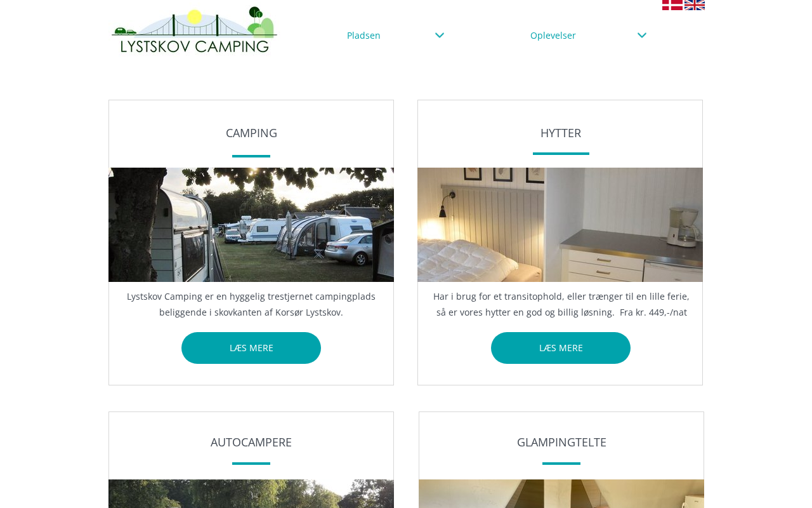Click the teal underline beneath HYTTER
The height and width of the screenshot is (508, 812).
coord(561,154)
